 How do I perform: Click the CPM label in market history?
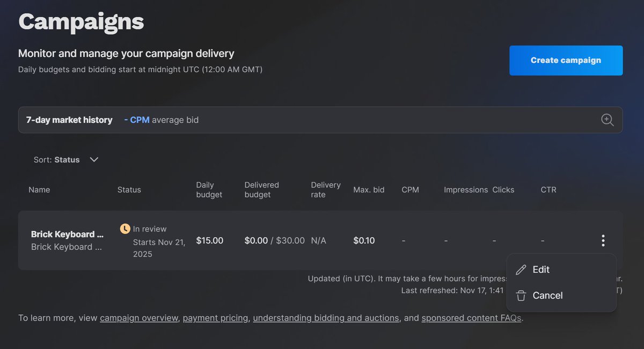coord(140,120)
